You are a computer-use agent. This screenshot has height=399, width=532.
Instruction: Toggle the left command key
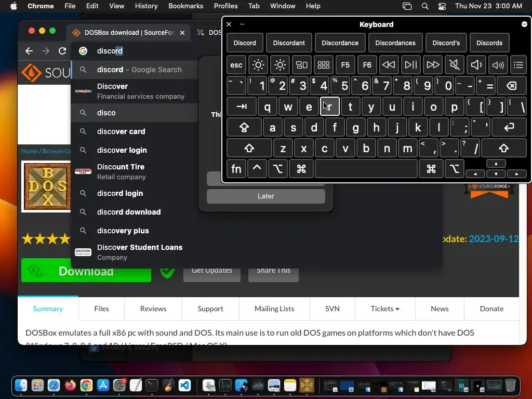pos(301,169)
